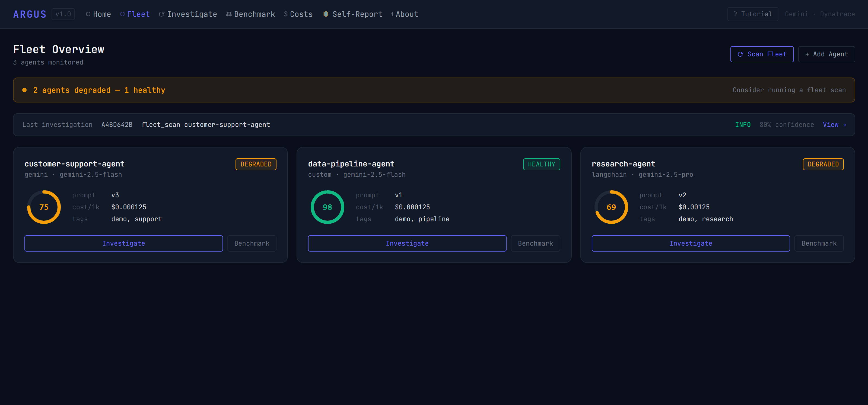
Task: Open the Costs page
Action: (298, 14)
